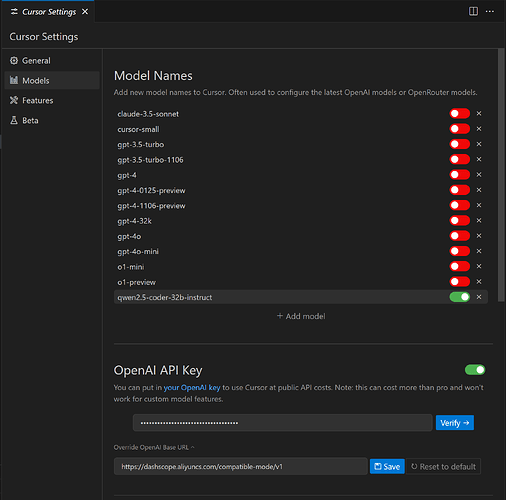Switch on the gpt-4-0125-preview toggle

[x=460, y=190]
